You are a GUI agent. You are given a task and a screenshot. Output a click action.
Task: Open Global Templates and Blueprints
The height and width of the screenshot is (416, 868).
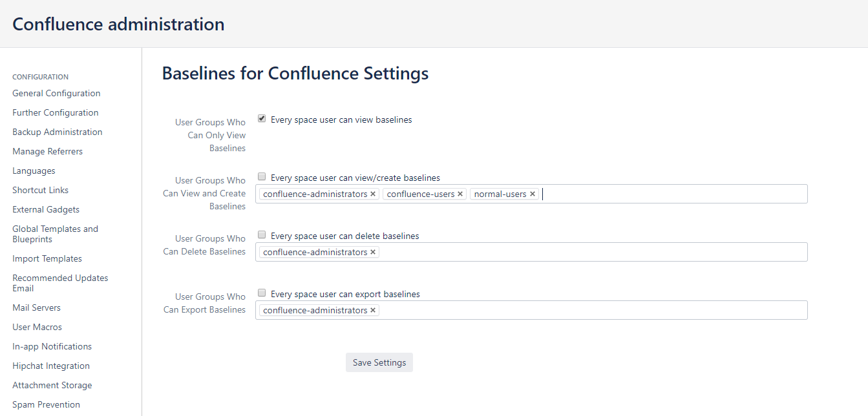pos(55,234)
